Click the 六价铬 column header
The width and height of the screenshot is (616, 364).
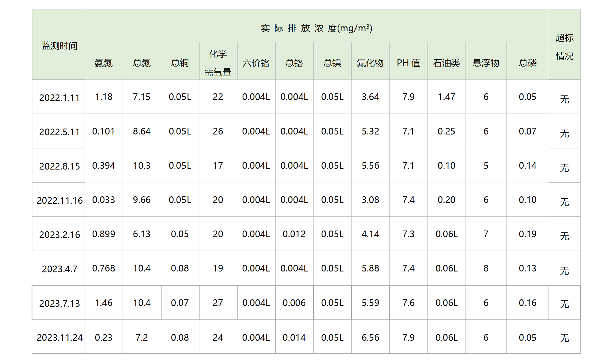[x=256, y=63]
